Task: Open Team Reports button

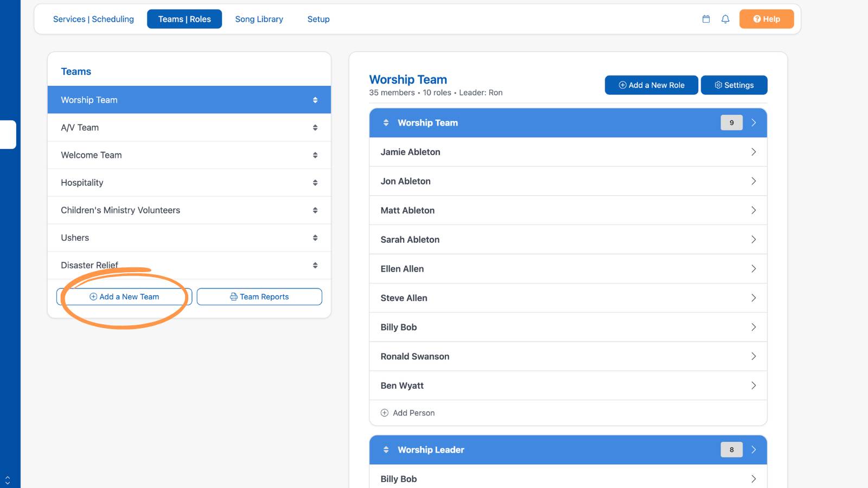Action: 259,297
